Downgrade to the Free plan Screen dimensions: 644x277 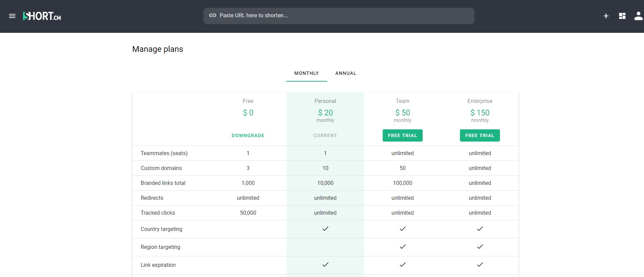pos(248,135)
